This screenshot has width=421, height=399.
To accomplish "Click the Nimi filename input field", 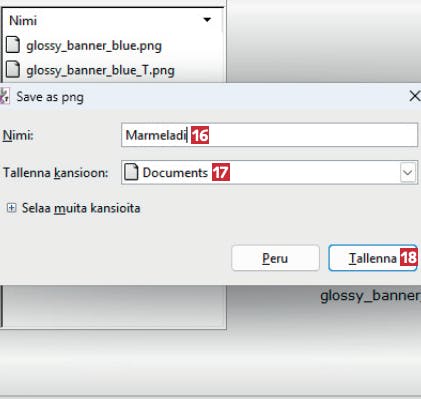I will coord(269,135).
